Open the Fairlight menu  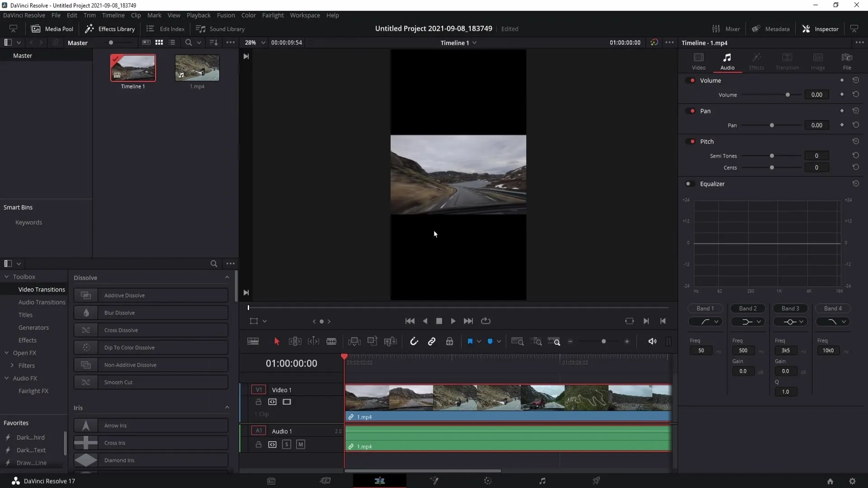[x=273, y=15]
